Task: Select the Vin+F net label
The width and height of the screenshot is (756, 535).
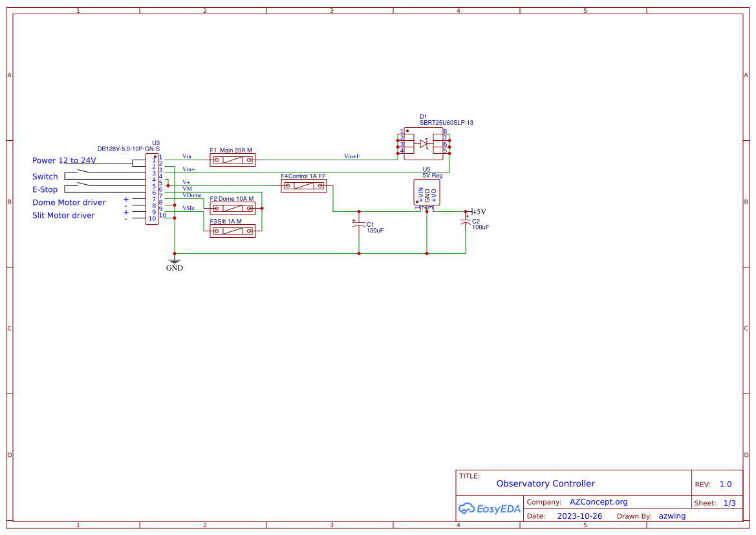Action: 351,156
